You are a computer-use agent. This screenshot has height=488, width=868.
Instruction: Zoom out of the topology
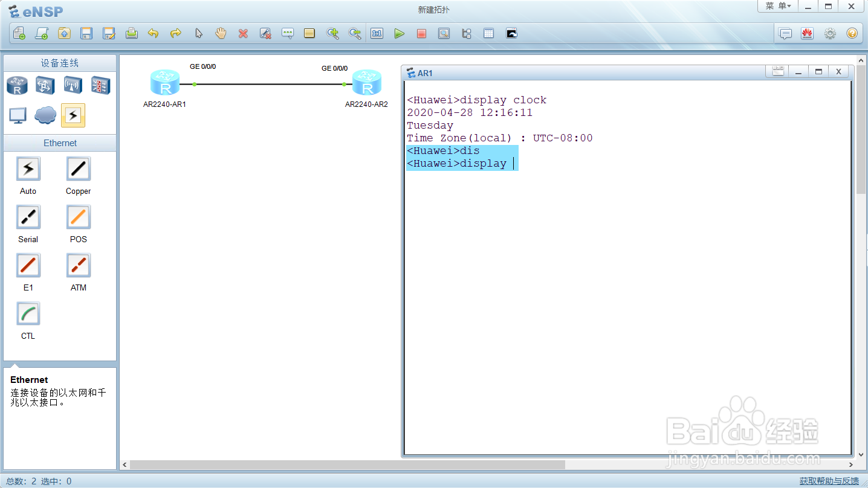click(355, 33)
